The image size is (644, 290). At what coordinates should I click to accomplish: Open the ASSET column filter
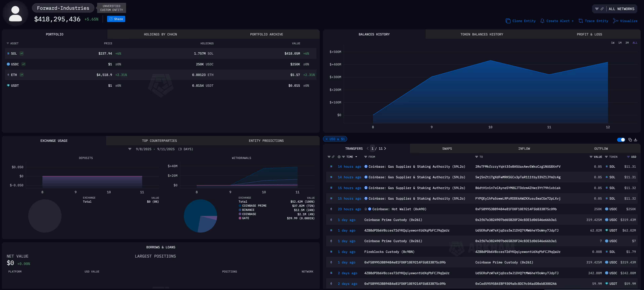(8, 43)
